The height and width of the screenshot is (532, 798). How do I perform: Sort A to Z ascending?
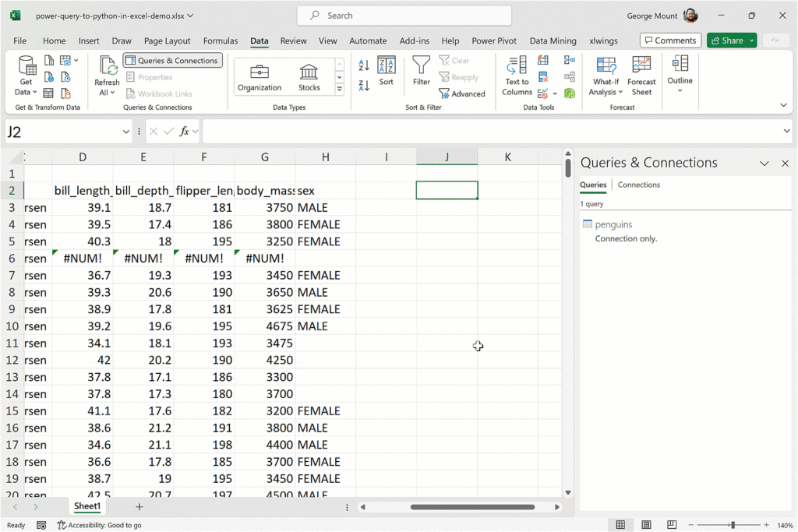coord(364,65)
